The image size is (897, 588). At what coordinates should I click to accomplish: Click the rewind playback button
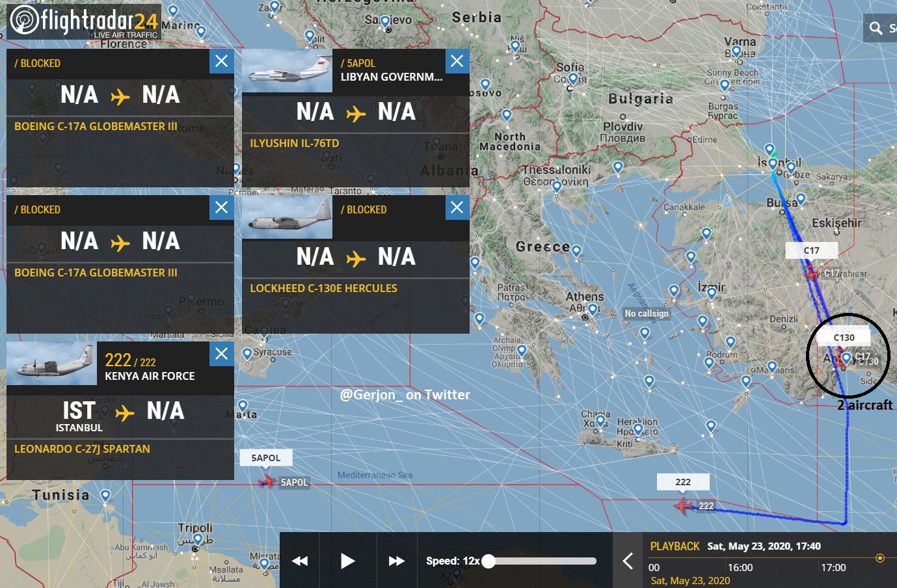point(300,561)
